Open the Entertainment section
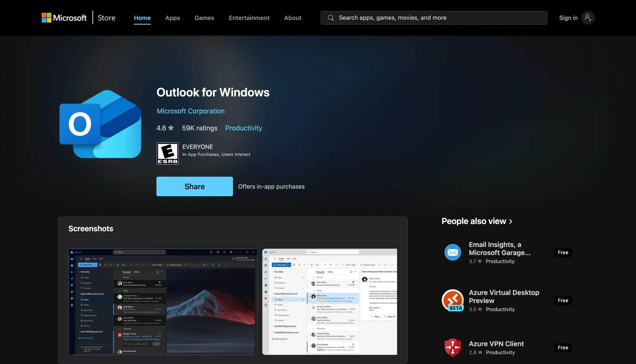This screenshot has width=636, height=364. point(249,17)
